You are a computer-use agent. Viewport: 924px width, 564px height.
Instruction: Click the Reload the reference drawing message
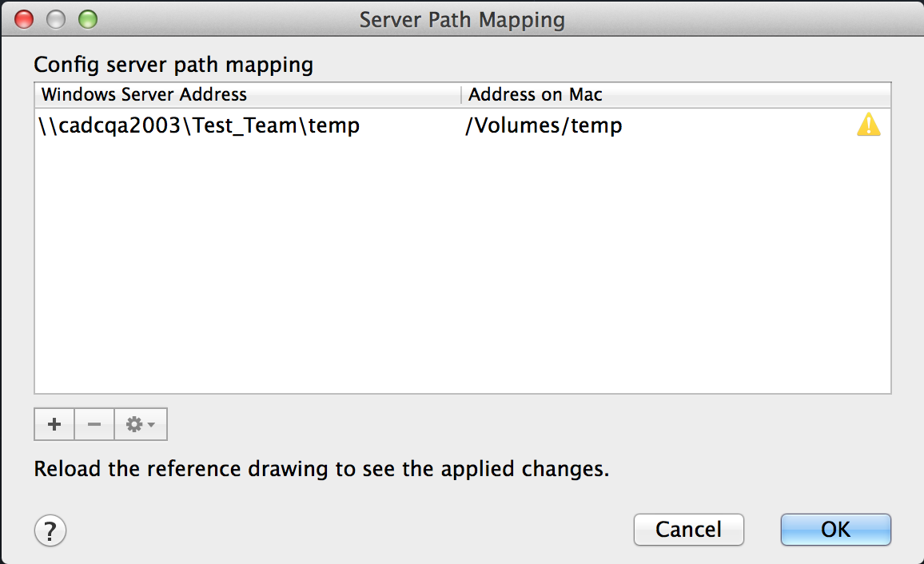[321, 469]
